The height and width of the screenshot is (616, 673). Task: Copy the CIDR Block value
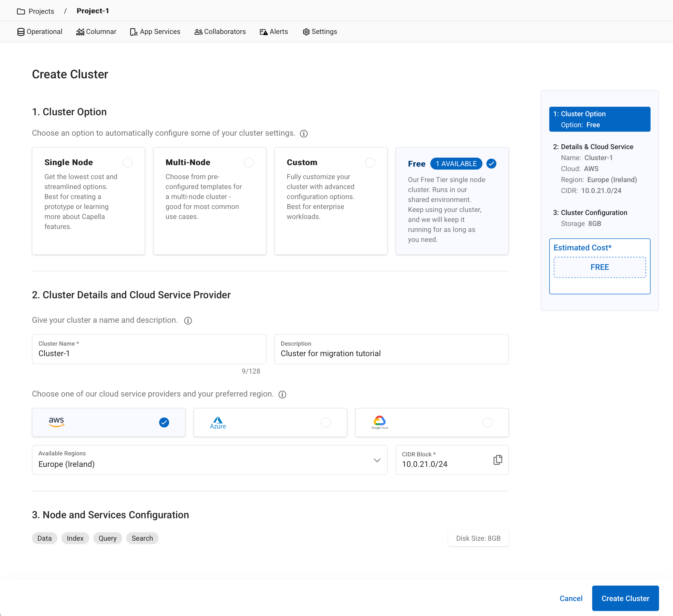click(x=497, y=460)
